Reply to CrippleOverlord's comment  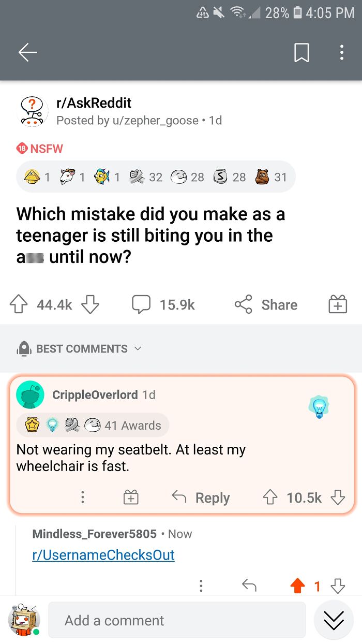pyautogui.click(x=201, y=497)
